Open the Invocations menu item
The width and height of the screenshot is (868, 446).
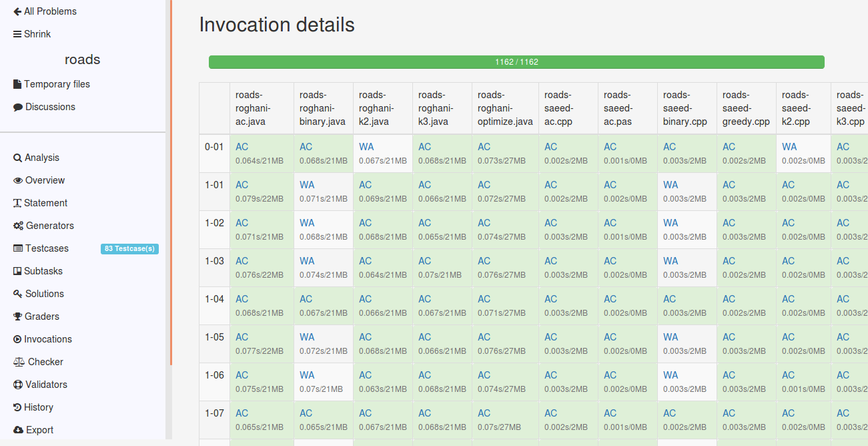point(47,339)
